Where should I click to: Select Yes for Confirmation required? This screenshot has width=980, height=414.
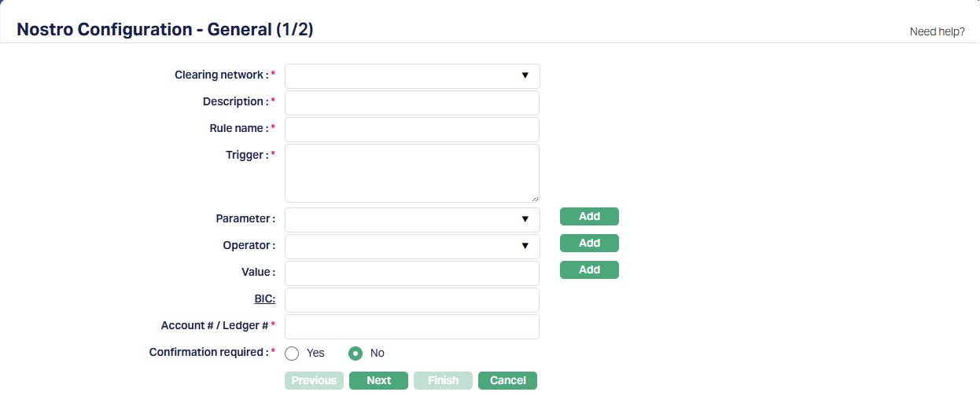pyautogui.click(x=293, y=354)
